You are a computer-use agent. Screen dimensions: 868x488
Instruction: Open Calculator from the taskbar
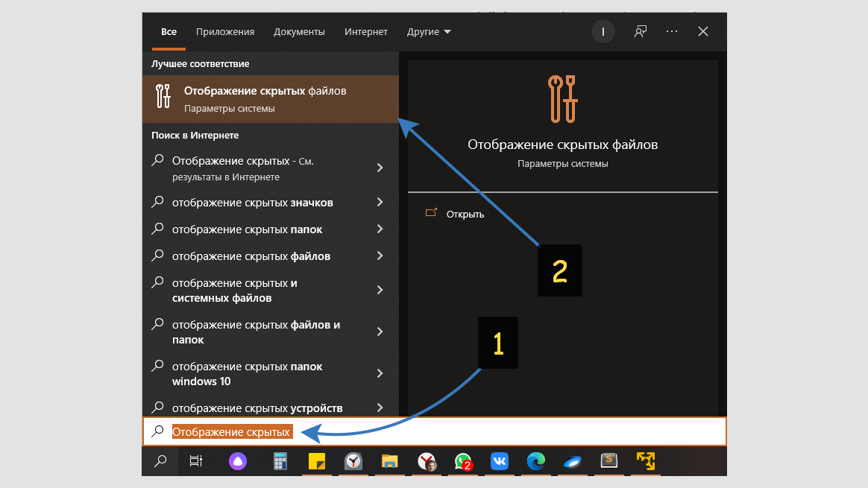coord(280,461)
